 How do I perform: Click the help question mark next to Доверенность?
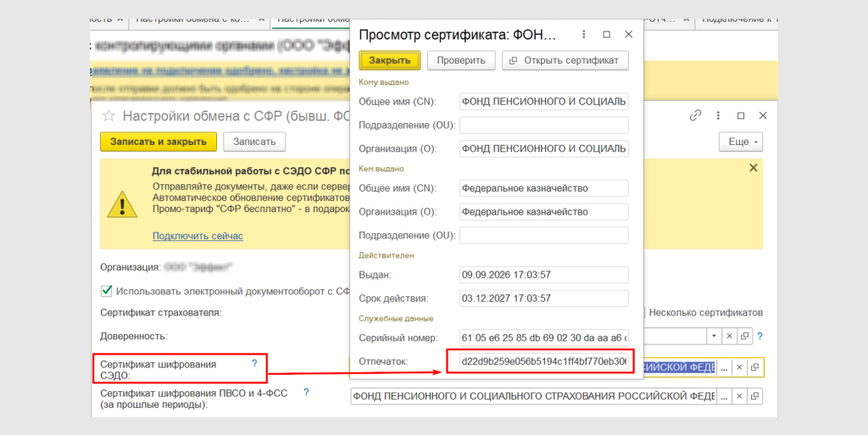coord(759,336)
